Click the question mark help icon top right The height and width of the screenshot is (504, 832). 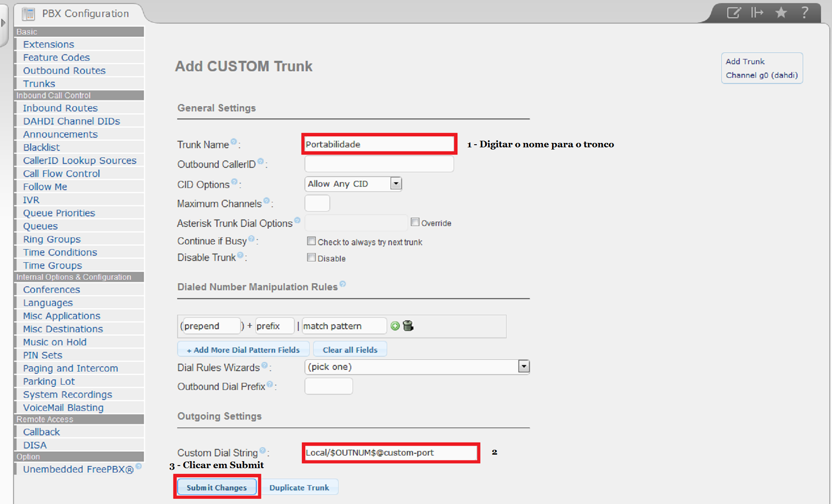(x=804, y=13)
